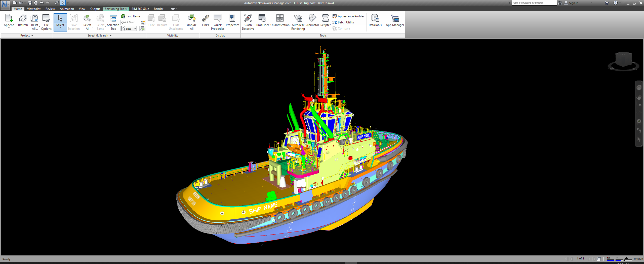The image size is (644, 264).
Task: Click Select All tool icon
Action: pyautogui.click(x=87, y=18)
